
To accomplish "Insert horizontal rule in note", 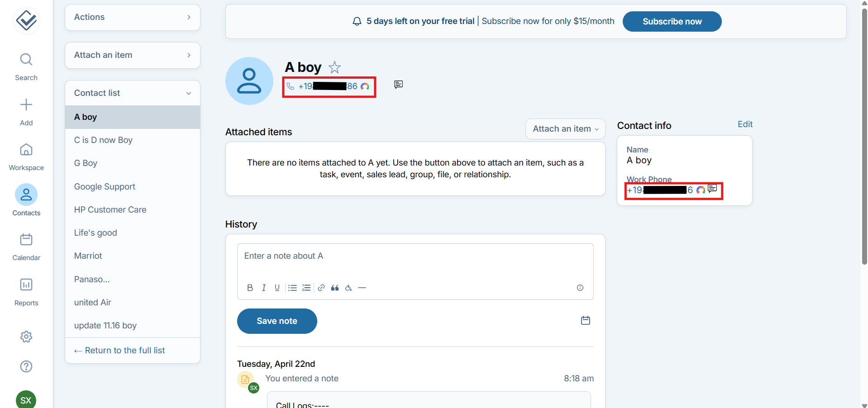I will click(x=362, y=288).
